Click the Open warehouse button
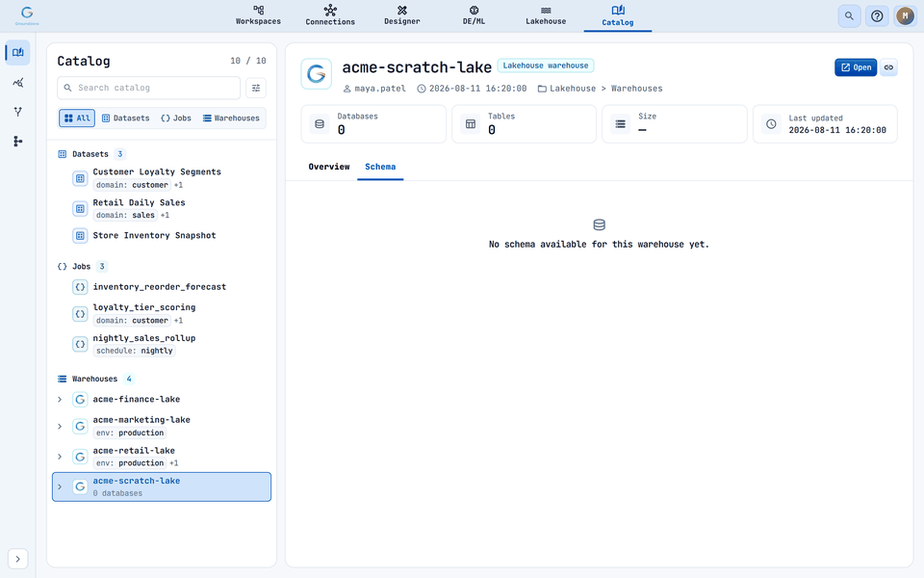 [856, 67]
